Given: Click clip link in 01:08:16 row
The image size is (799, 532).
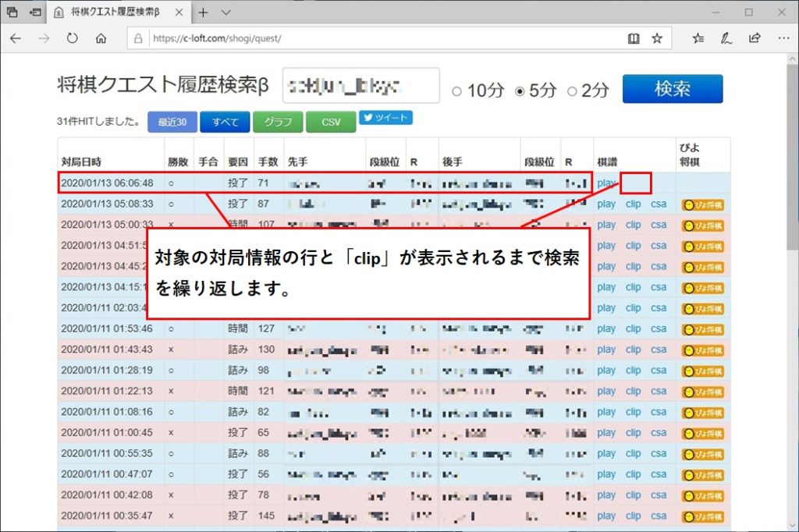Looking at the screenshot, I should coord(634,412).
